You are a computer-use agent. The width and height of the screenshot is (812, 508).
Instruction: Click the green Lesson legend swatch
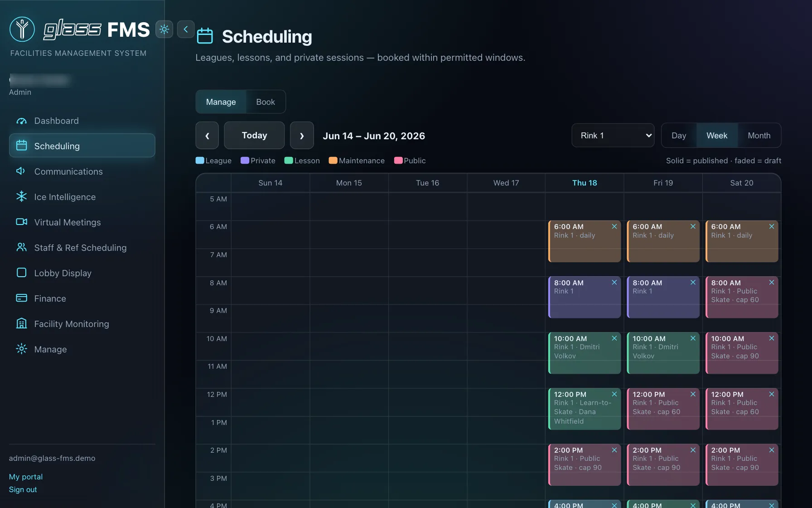(x=289, y=161)
